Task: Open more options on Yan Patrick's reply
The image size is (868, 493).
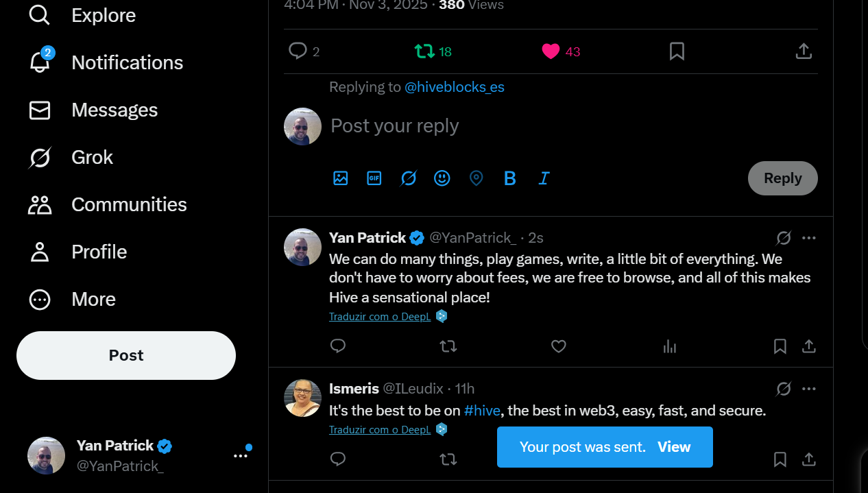Action: tap(809, 238)
